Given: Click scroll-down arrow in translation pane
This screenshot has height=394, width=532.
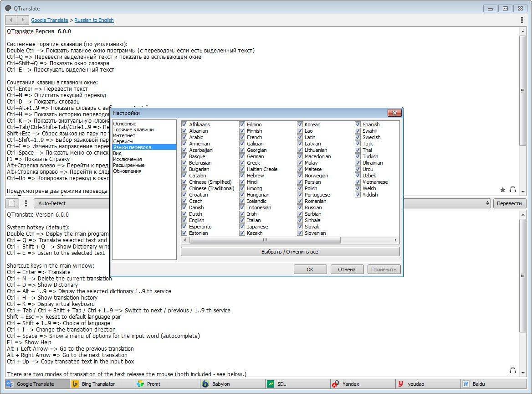Looking at the screenshot, I should (x=522, y=373).
